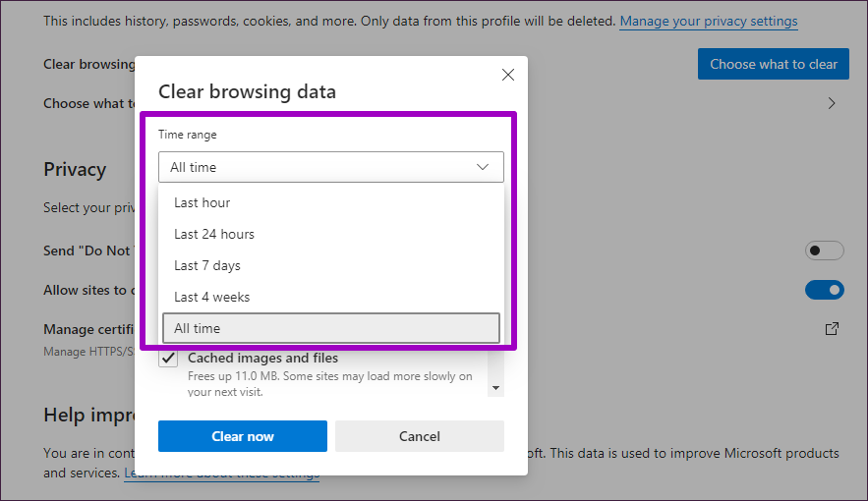Cancel the clear browsing data dialog
Image resolution: width=868 pixels, height=501 pixels.
point(420,436)
